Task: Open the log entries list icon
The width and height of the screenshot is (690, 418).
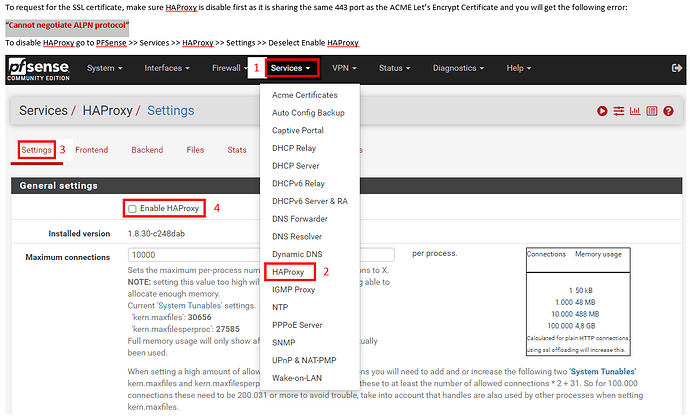Action: 652,111
